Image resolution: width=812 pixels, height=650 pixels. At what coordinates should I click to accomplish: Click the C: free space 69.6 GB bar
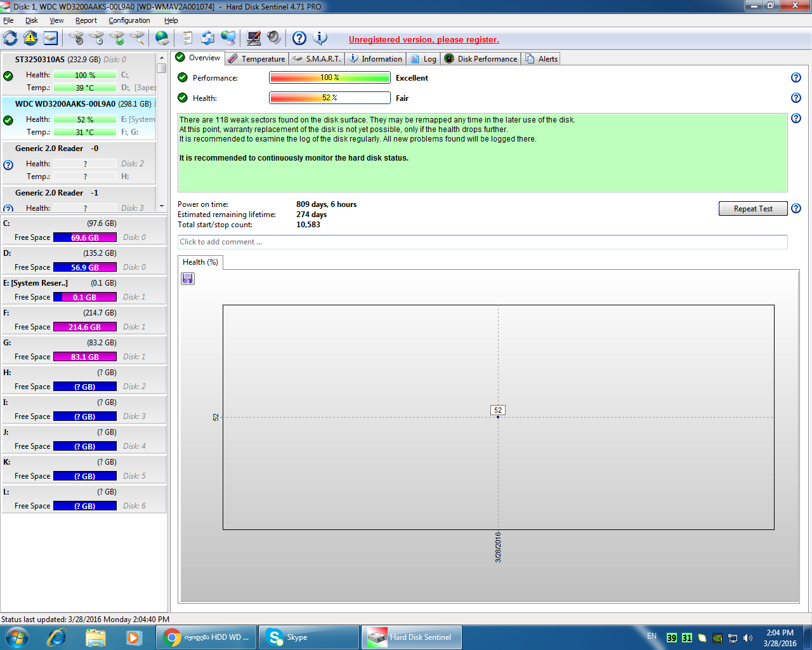click(85, 237)
